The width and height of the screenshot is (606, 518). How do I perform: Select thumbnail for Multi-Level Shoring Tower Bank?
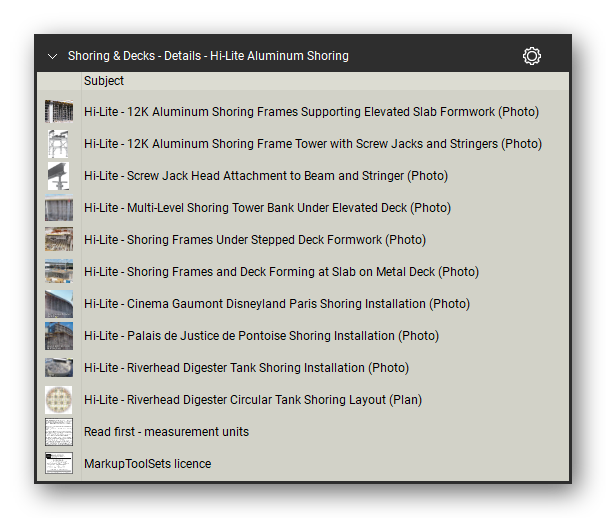(x=59, y=208)
